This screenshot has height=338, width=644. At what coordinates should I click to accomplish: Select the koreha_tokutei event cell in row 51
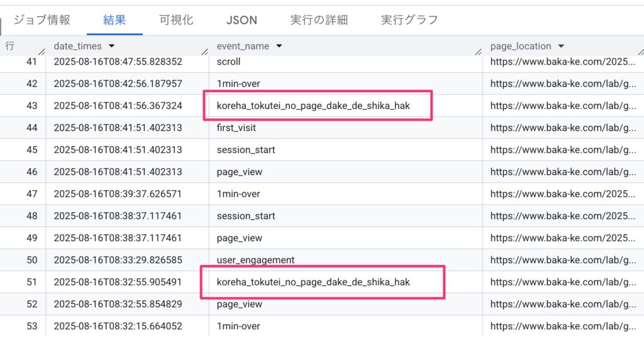313,282
